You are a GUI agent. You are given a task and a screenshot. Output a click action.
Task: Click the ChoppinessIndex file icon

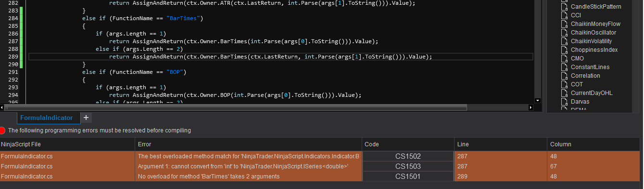click(565, 50)
